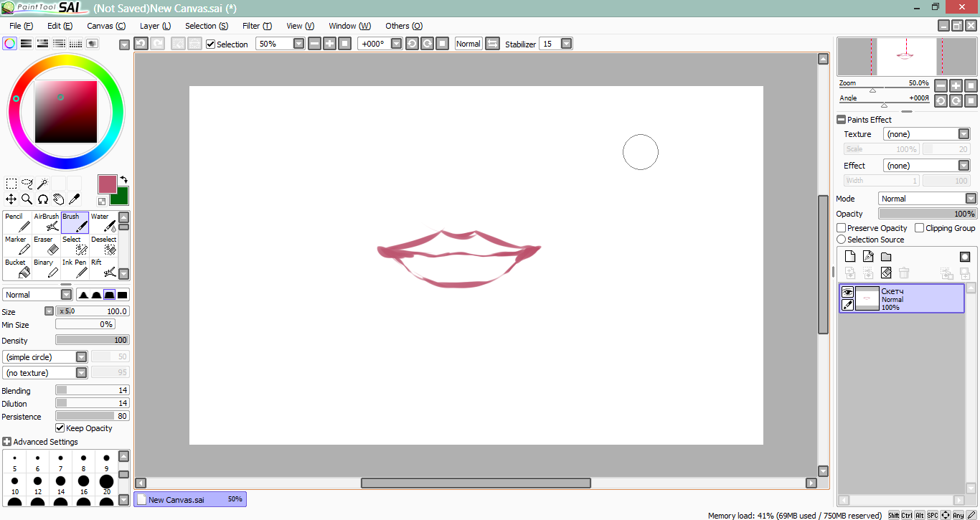Image resolution: width=980 pixels, height=520 pixels.
Task: Rotate view clockwise in toolbar
Action: tap(427, 44)
